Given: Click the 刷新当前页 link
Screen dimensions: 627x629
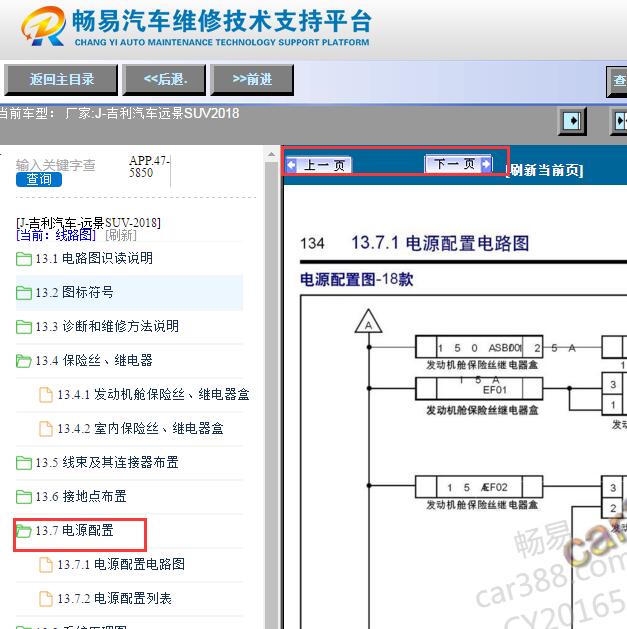Looking at the screenshot, I should [545, 170].
